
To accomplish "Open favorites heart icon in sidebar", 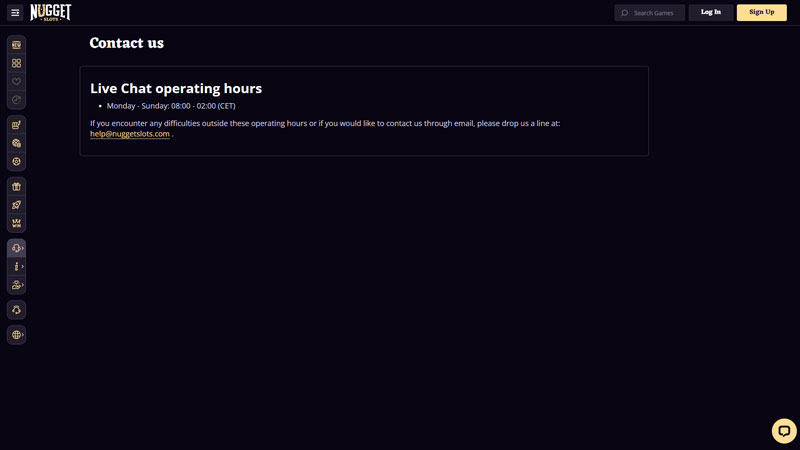I will click(16, 82).
